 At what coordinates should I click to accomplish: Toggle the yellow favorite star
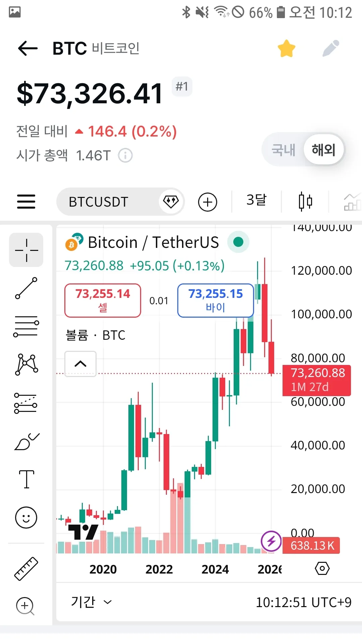click(x=287, y=49)
